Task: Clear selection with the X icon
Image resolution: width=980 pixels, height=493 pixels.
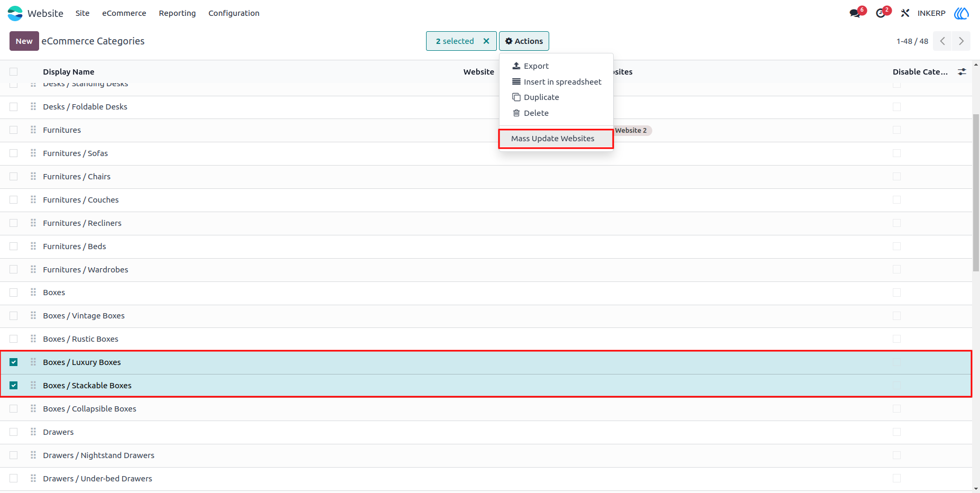Action: 486,41
